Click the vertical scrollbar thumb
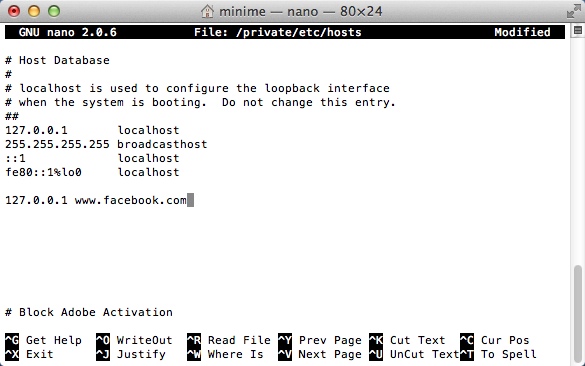 (578, 315)
